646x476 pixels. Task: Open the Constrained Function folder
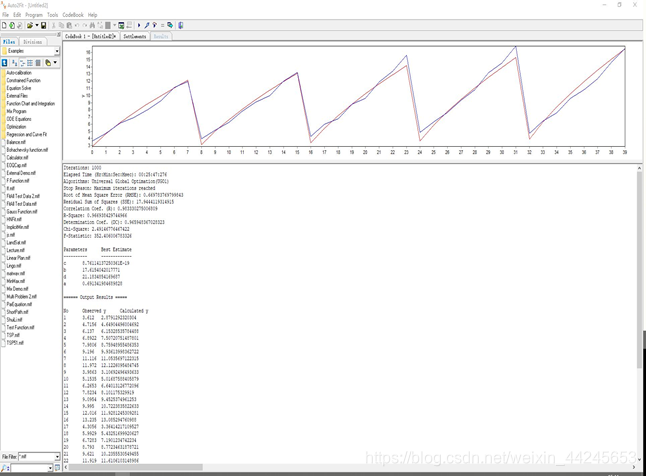point(23,80)
